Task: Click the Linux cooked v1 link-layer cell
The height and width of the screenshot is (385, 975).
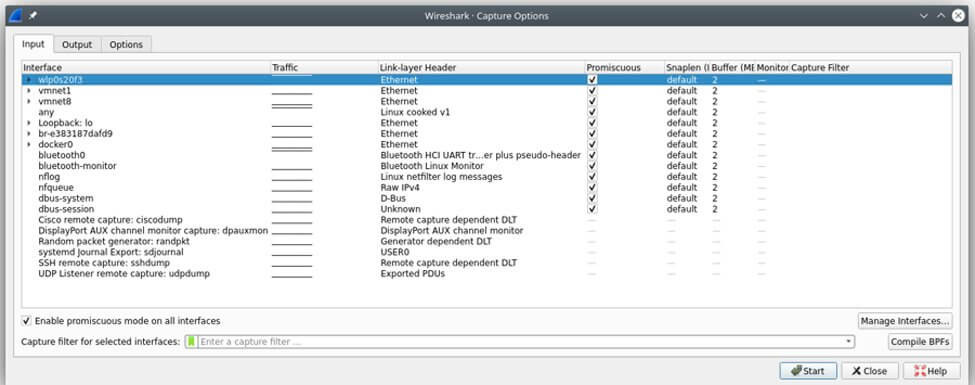Action: pyautogui.click(x=415, y=113)
